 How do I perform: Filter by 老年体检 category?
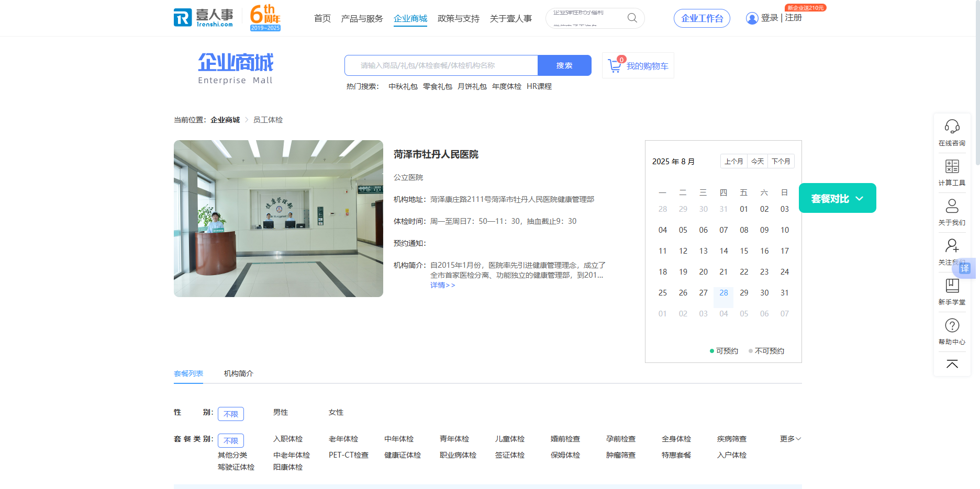343,439
